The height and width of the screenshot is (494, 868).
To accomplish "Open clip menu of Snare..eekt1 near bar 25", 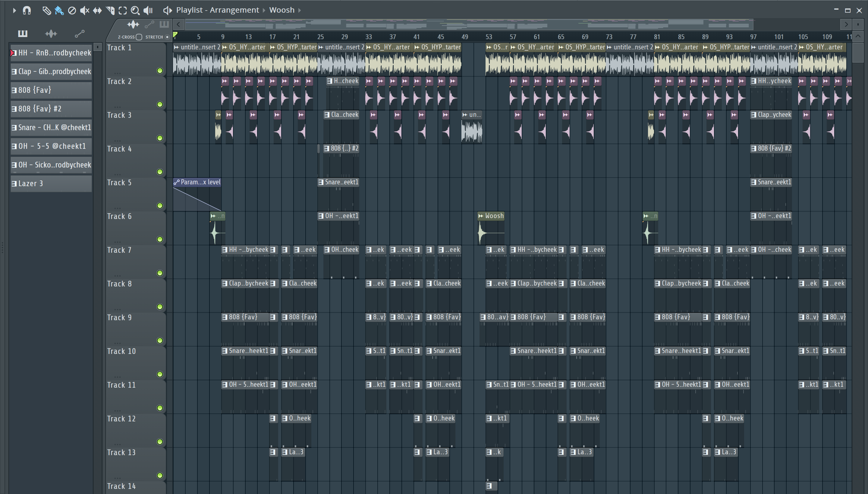I will click(321, 182).
